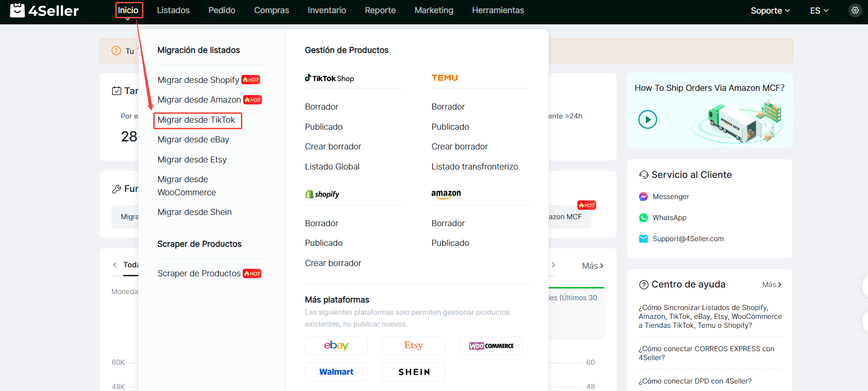Open WhatsApp support link
The image size is (868, 391).
tap(669, 218)
